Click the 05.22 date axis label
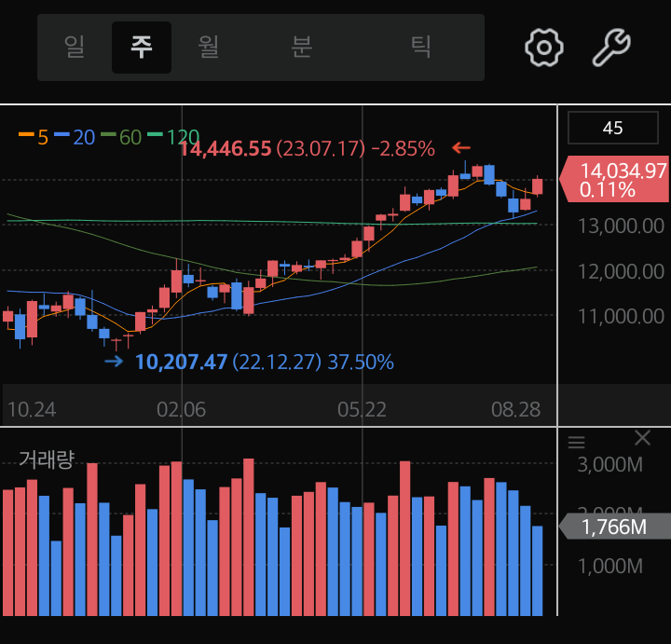Viewport: 671px width, 644px height. (362, 409)
